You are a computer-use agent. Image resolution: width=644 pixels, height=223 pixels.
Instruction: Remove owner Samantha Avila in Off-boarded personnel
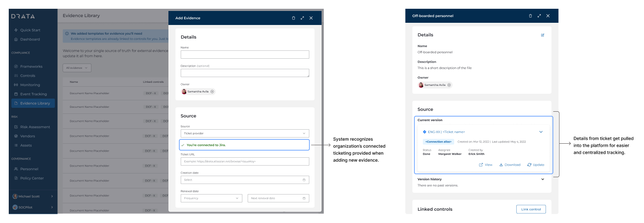point(449,85)
